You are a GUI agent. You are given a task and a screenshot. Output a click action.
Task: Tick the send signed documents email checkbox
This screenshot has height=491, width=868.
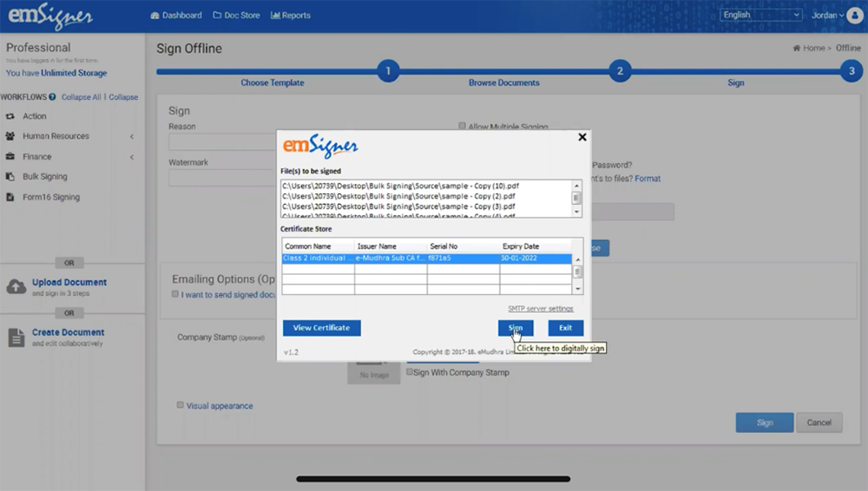click(175, 294)
